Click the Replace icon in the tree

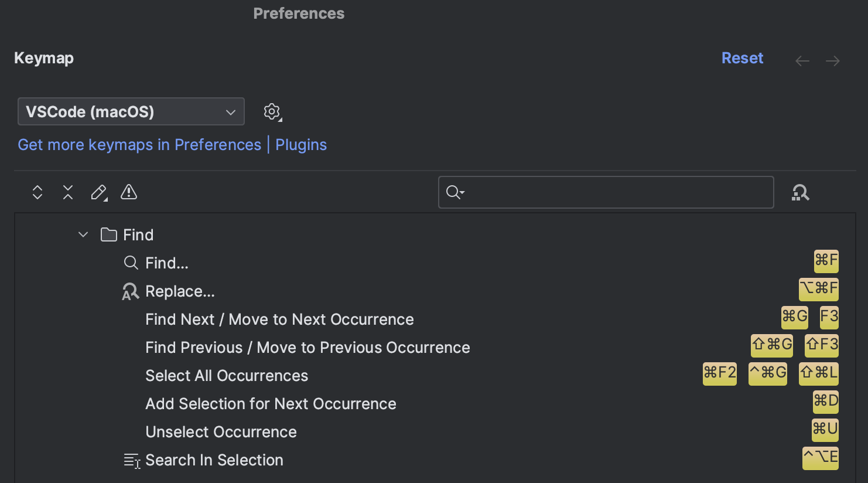pos(130,291)
